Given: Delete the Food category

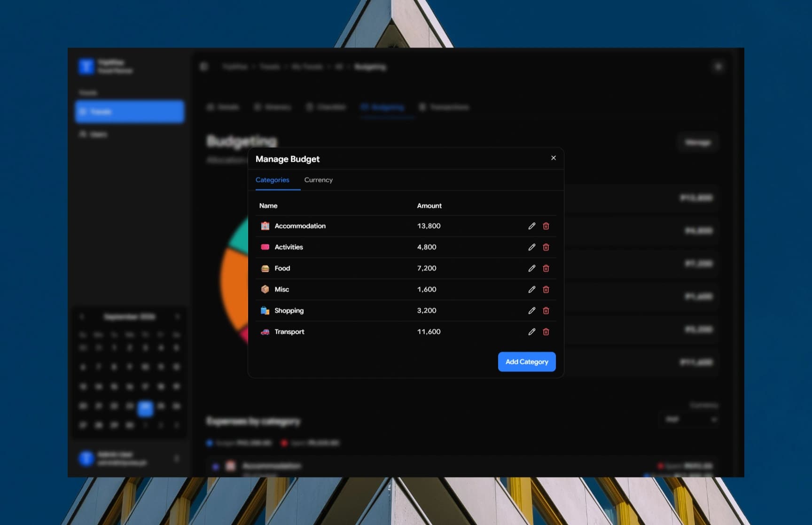Looking at the screenshot, I should (546, 268).
